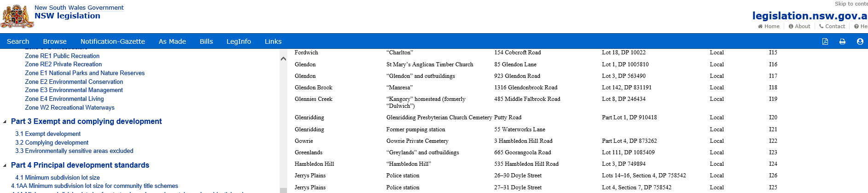Screen dimensions: 868x193
Task: Open the Bills menu
Action: [206, 41]
